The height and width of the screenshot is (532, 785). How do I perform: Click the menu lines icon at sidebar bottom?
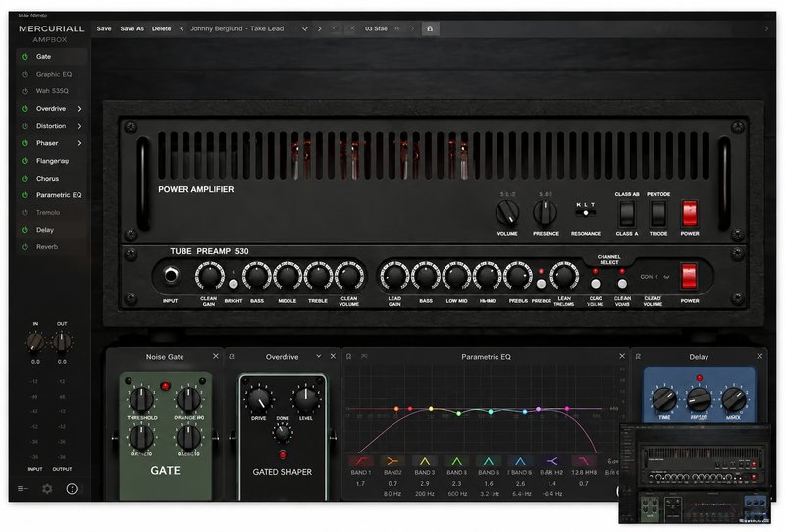[23, 489]
